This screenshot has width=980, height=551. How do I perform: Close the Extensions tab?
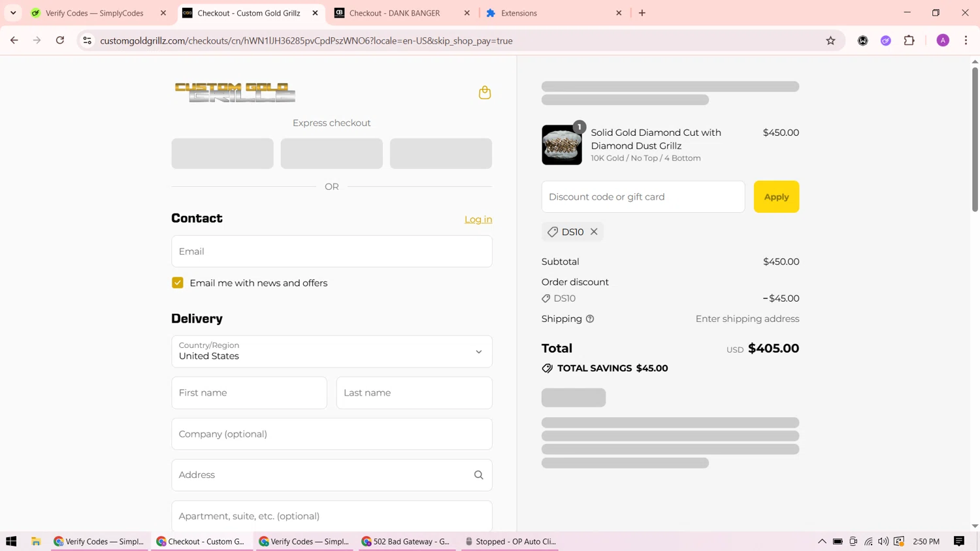[619, 13]
